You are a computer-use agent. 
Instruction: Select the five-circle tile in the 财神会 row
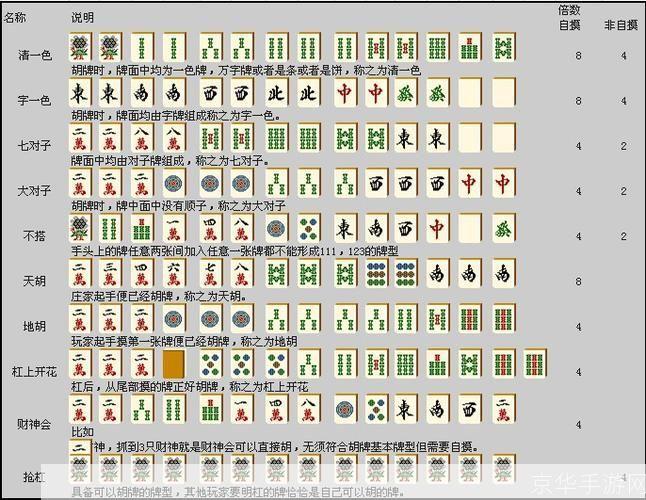click(x=376, y=409)
